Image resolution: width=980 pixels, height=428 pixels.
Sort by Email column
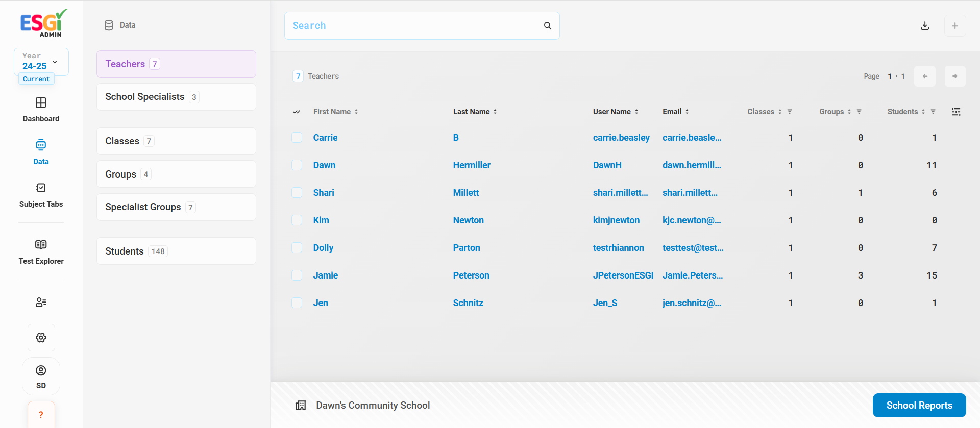point(675,112)
